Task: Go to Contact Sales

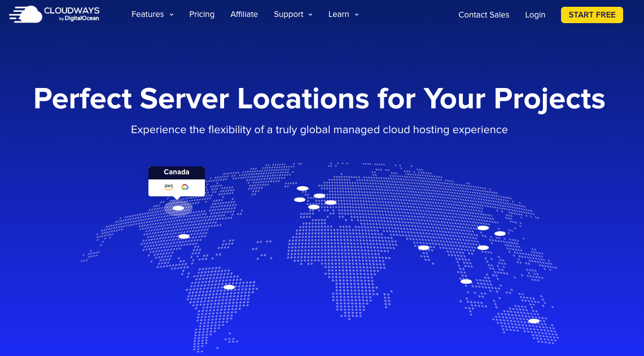Action: point(484,15)
